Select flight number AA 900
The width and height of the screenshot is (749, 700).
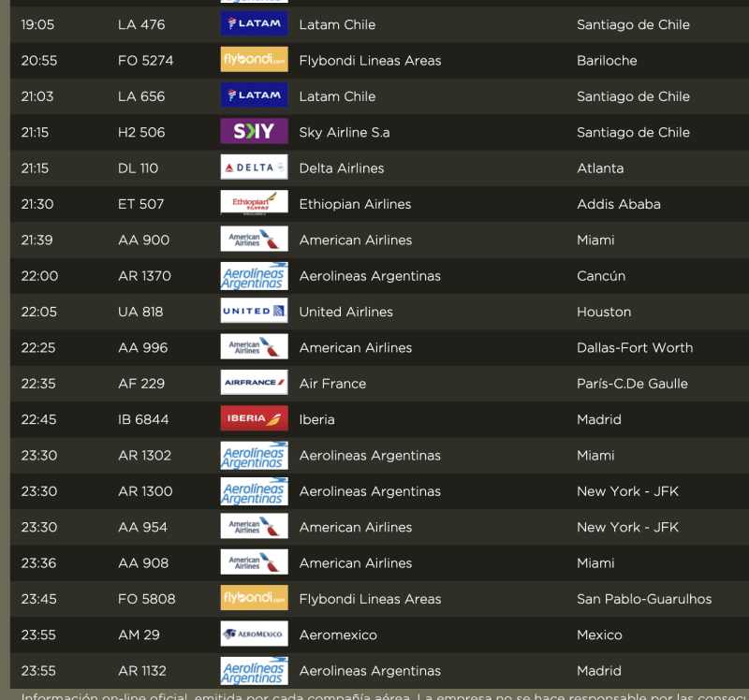click(144, 240)
